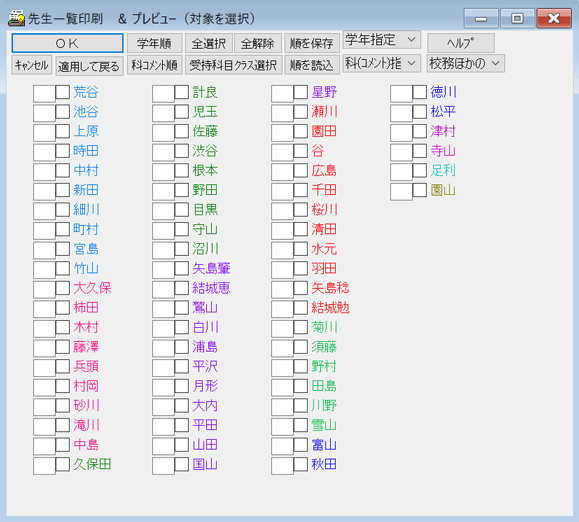
Task: Click the name 守山
Action: tap(205, 229)
